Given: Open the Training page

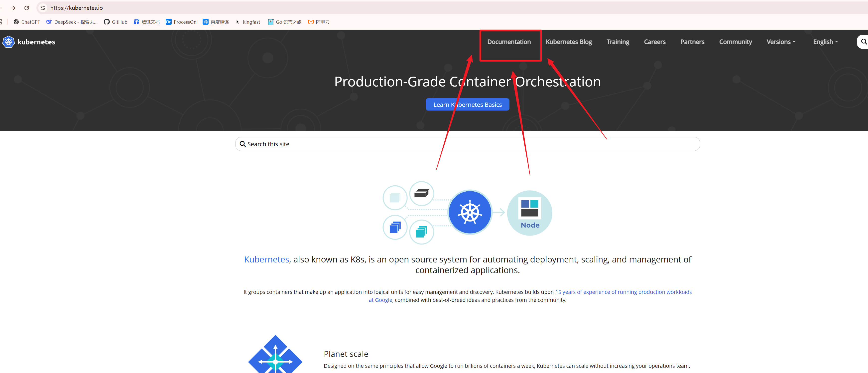Looking at the screenshot, I should (618, 42).
